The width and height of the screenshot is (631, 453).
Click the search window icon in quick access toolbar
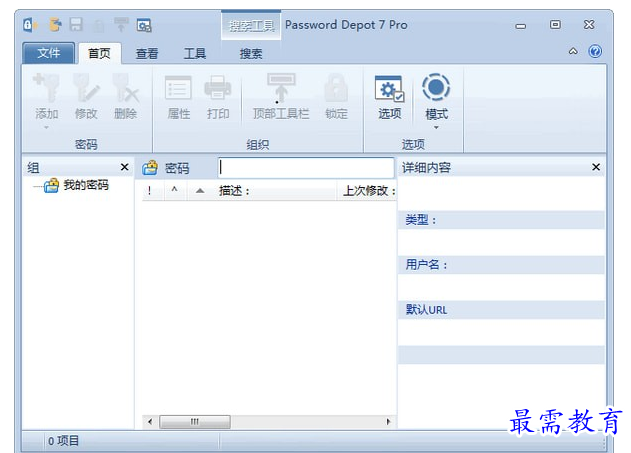tap(144, 25)
